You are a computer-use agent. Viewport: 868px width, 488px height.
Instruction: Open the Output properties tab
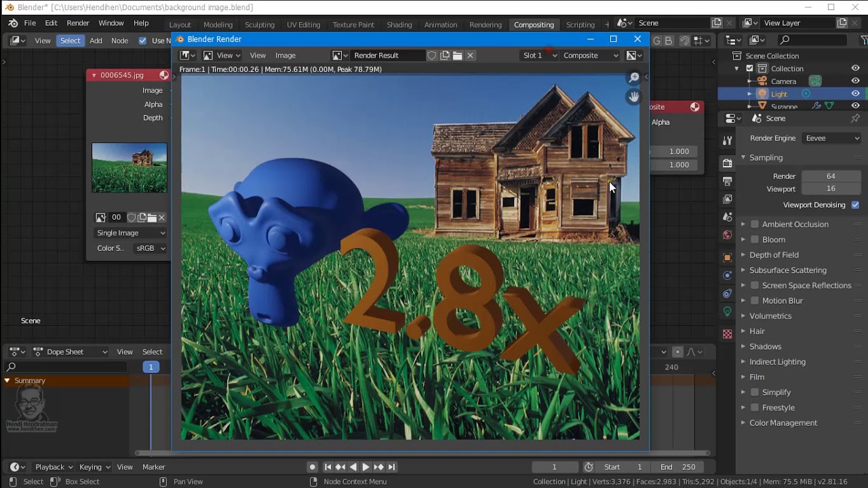(x=727, y=182)
